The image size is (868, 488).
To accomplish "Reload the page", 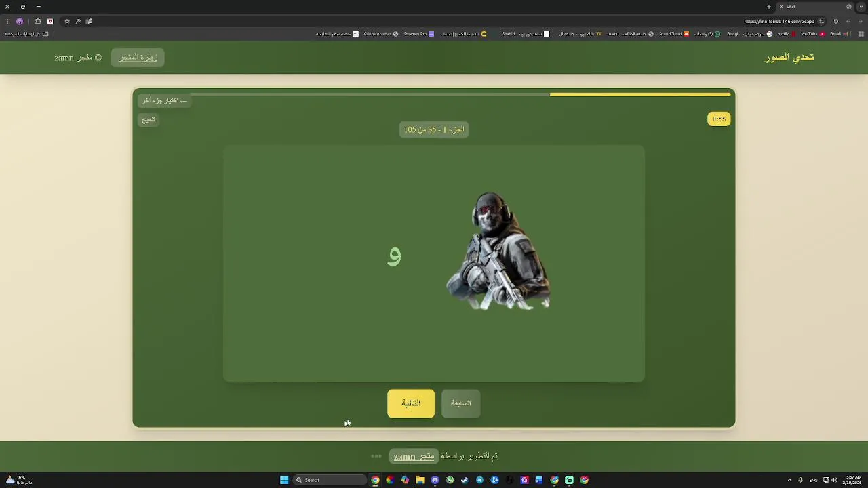I will (x=835, y=21).
